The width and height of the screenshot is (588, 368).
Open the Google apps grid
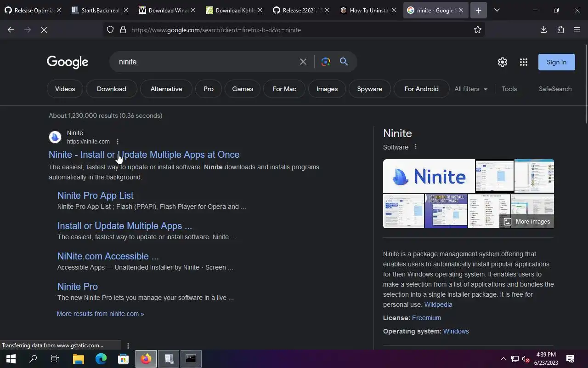524,62
